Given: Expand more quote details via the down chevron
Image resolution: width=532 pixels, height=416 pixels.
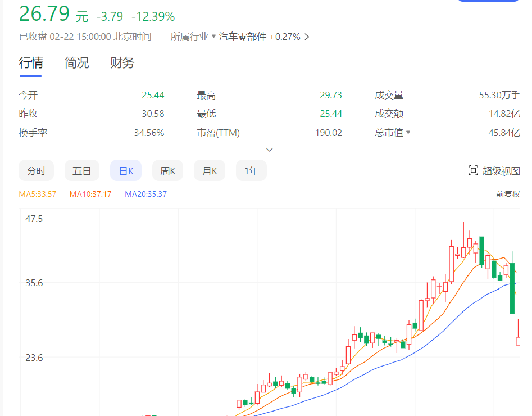Looking at the screenshot, I should pos(269,149).
